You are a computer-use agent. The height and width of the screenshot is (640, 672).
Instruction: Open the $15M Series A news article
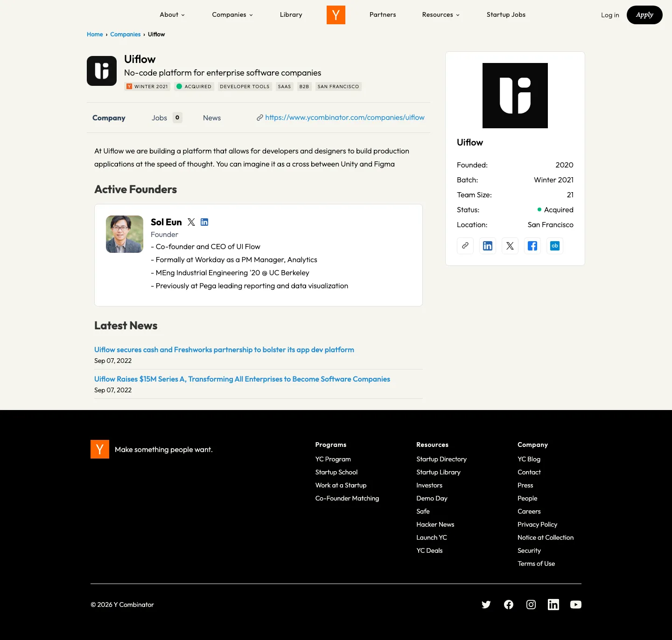pos(242,379)
